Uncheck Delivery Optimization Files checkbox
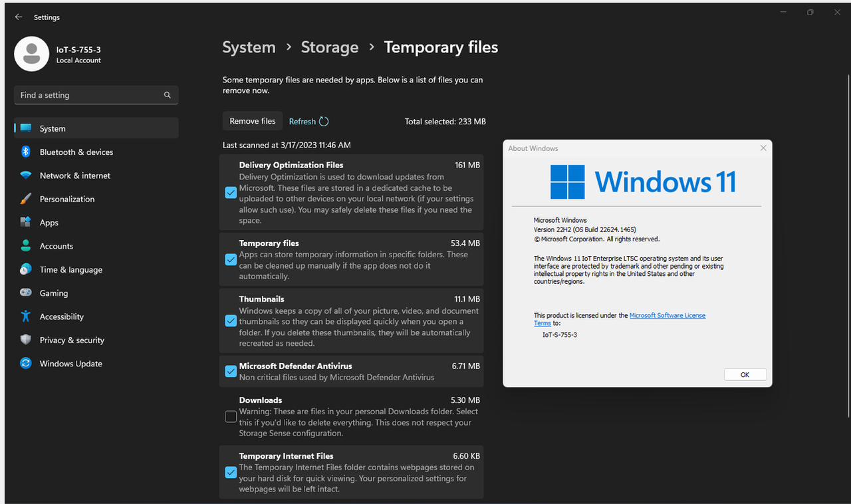Viewport: 851px width, 504px height. pos(231,193)
